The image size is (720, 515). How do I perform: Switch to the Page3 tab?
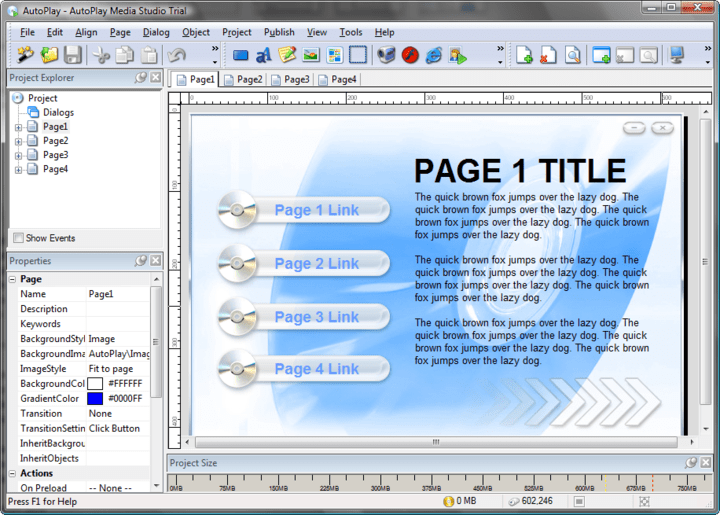(290, 79)
